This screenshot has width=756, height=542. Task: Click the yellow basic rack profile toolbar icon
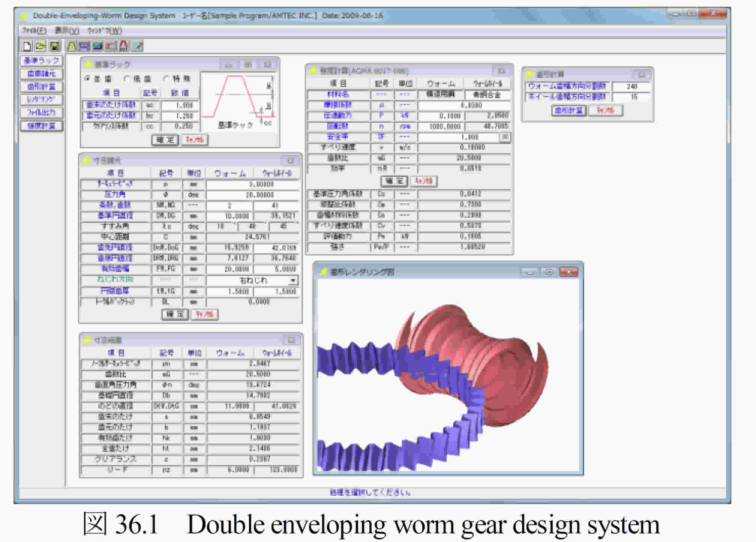click(x=71, y=46)
